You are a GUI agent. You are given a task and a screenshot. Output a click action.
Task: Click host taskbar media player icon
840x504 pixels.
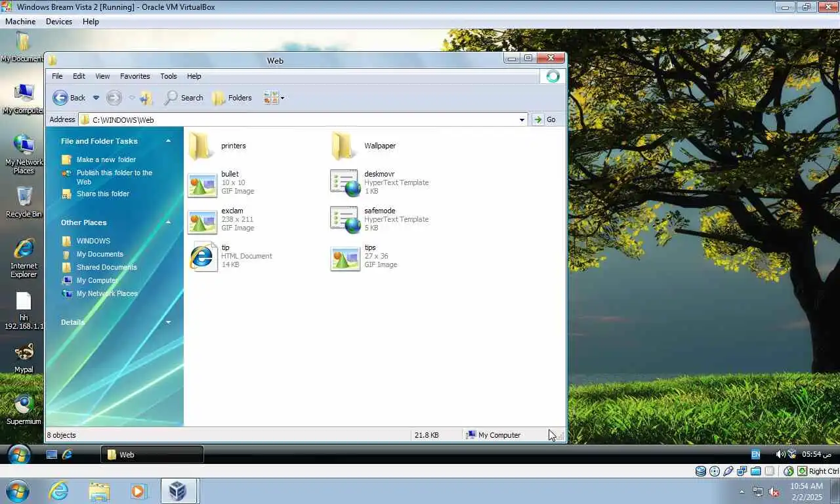coord(138,491)
